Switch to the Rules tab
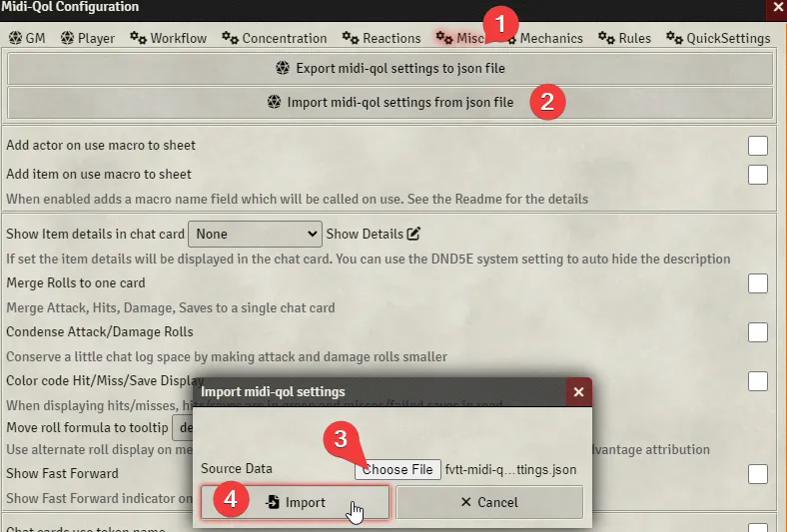The height and width of the screenshot is (532, 787). 625,38
